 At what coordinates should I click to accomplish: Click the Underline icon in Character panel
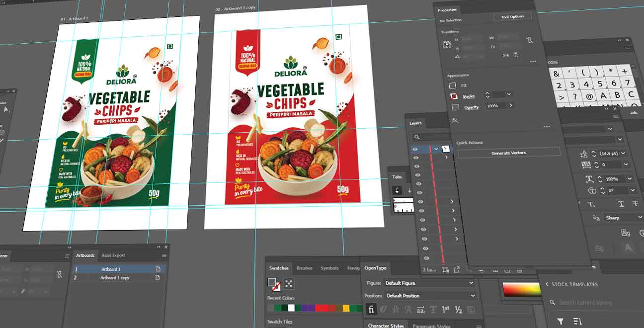[x=621, y=204]
